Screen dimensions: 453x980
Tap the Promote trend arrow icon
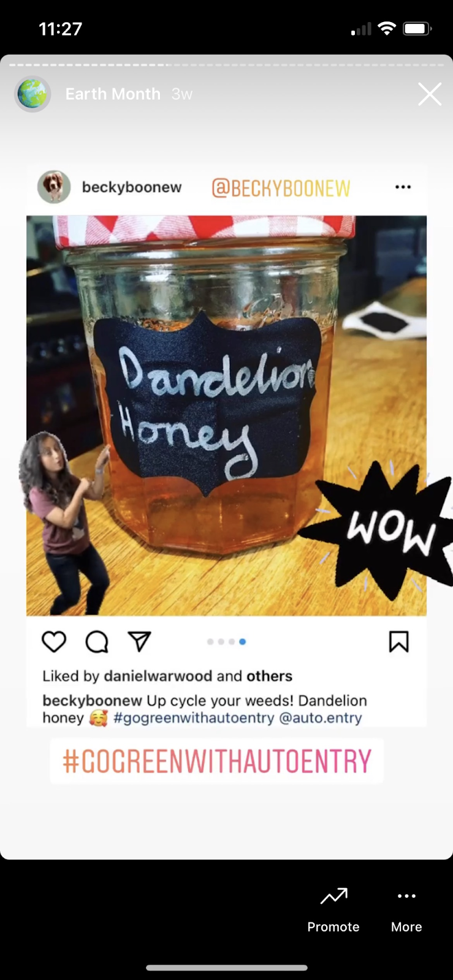click(333, 897)
